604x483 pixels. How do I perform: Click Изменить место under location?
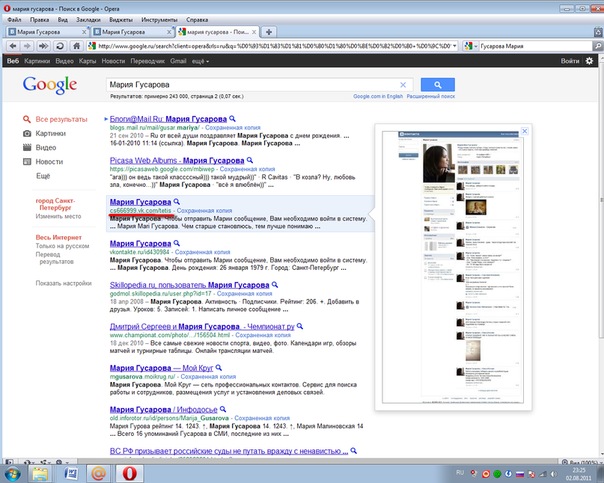[x=58, y=216]
